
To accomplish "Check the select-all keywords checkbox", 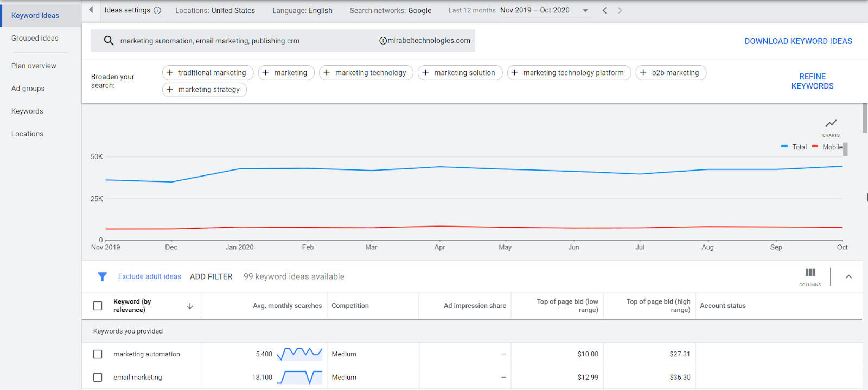I will click(x=98, y=306).
